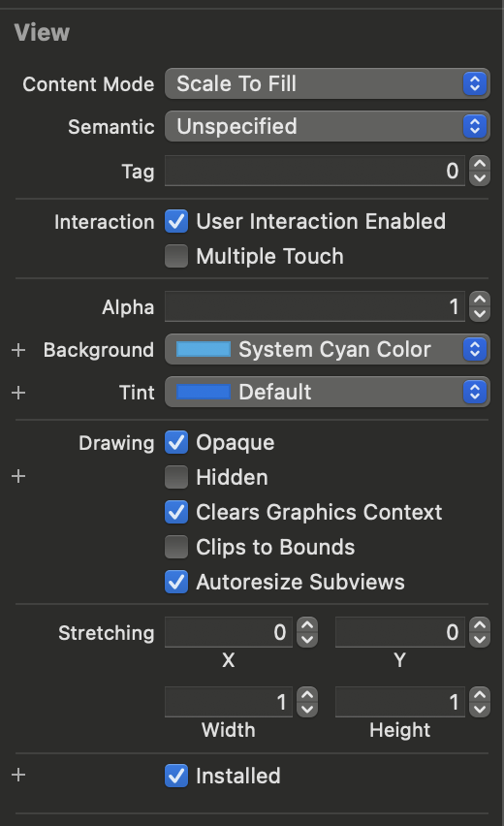Toggle the Hidden checkbox
This screenshot has height=826, width=504.
tap(176, 477)
